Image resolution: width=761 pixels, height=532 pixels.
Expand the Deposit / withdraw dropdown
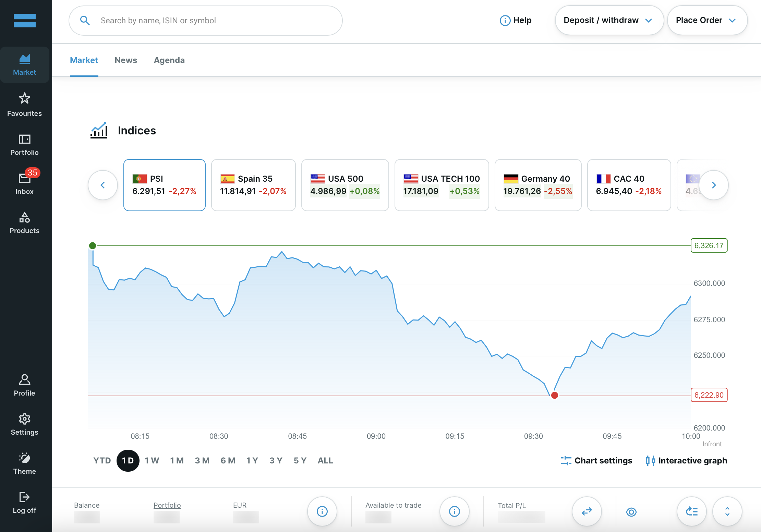(609, 20)
